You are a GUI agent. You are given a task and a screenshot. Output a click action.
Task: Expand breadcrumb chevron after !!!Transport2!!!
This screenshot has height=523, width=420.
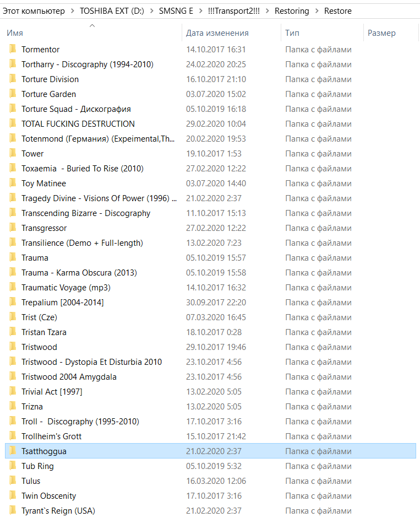coord(267,11)
